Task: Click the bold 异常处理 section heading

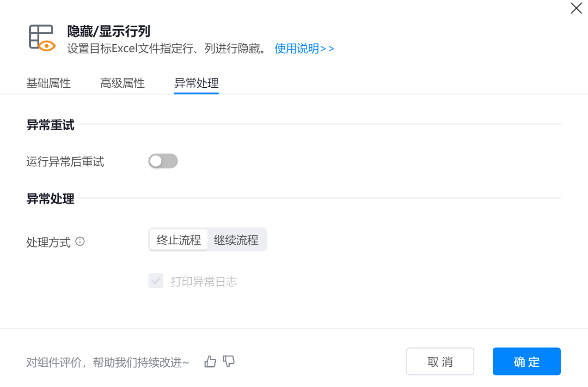Action: click(x=50, y=199)
